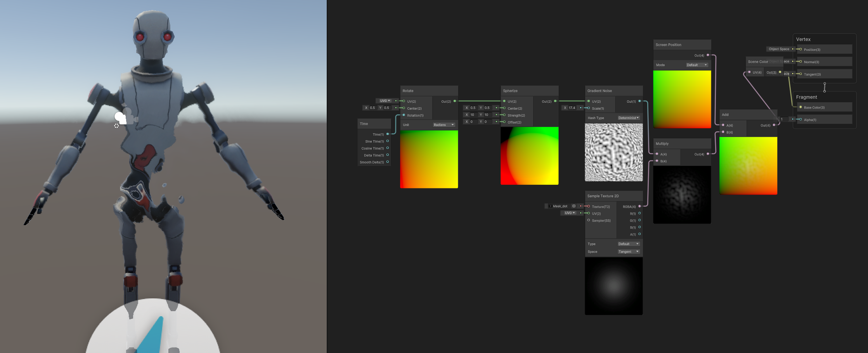Click the Sample Texture 2D preview thumbnail

coord(613,286)
